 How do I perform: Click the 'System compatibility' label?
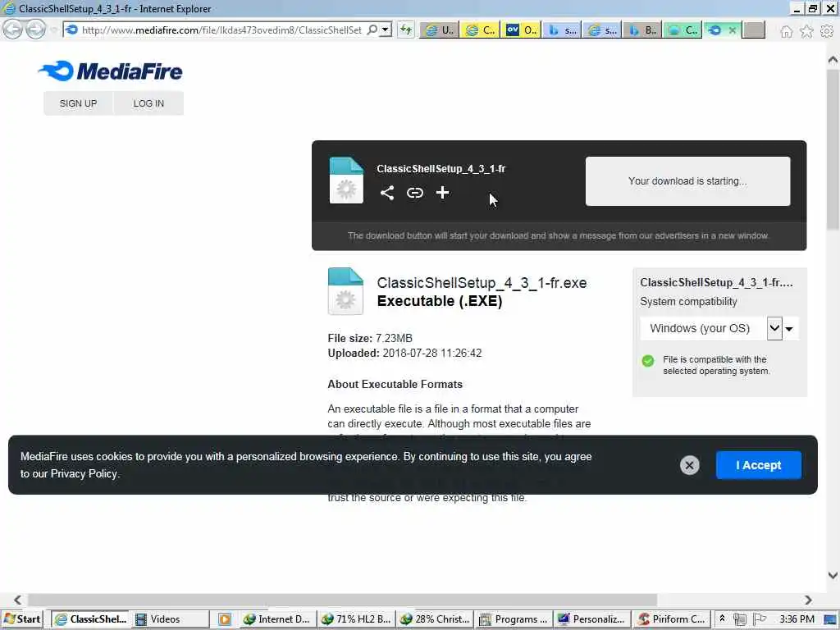click(688, 302)
